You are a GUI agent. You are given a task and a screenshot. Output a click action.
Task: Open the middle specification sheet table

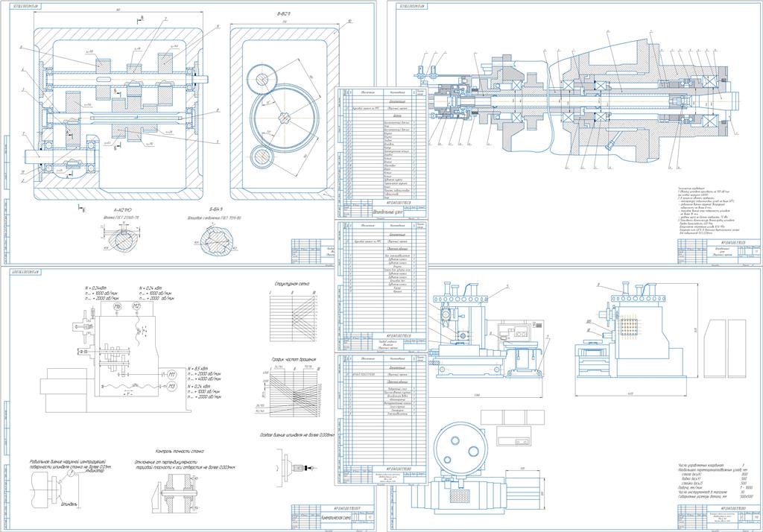click(381, 286)
